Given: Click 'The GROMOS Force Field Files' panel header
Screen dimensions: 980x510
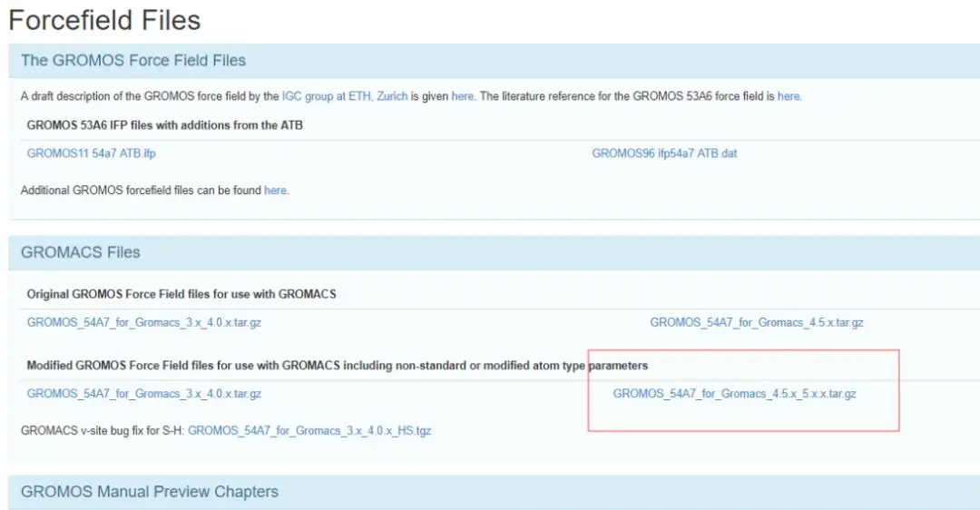Looking at the screenshot, I should [494, 61].
